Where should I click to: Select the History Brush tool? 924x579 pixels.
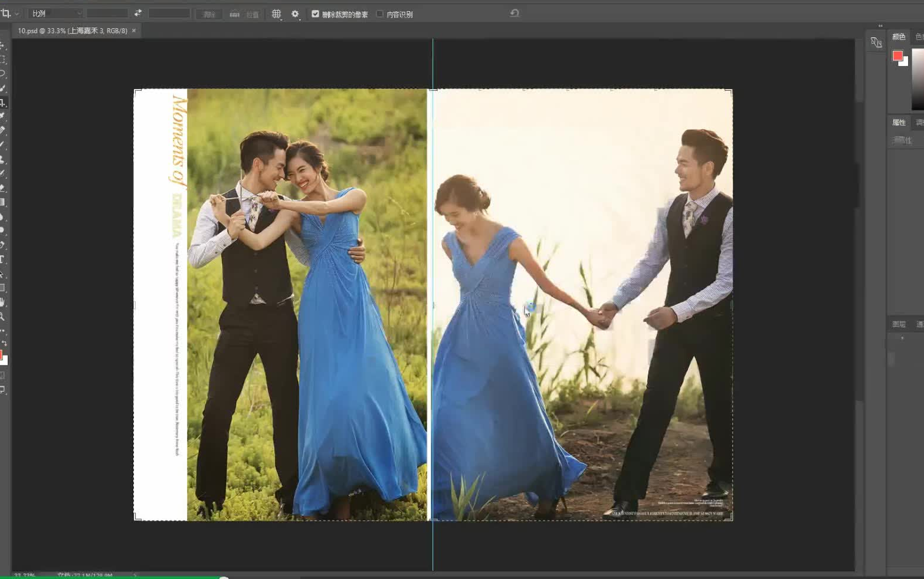click(3, 173)
